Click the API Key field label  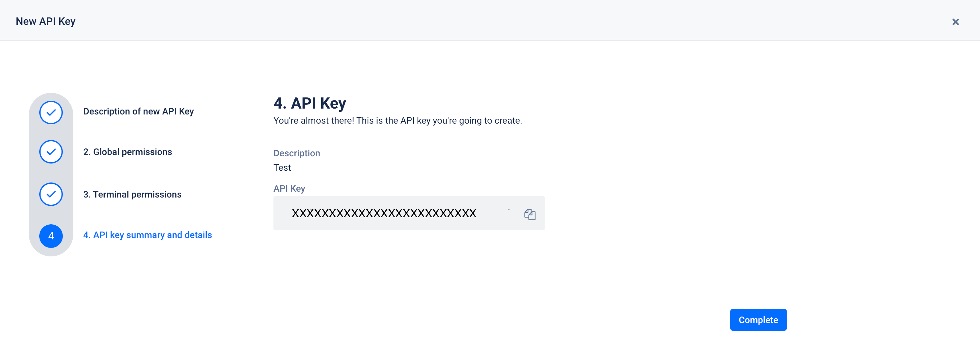(289, 189)
